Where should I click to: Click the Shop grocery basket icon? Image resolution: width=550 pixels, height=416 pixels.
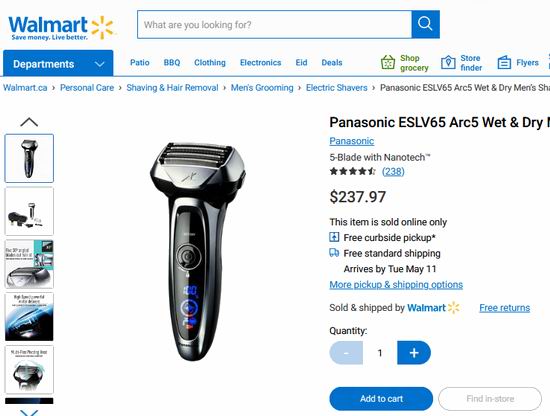click(388, 62)
